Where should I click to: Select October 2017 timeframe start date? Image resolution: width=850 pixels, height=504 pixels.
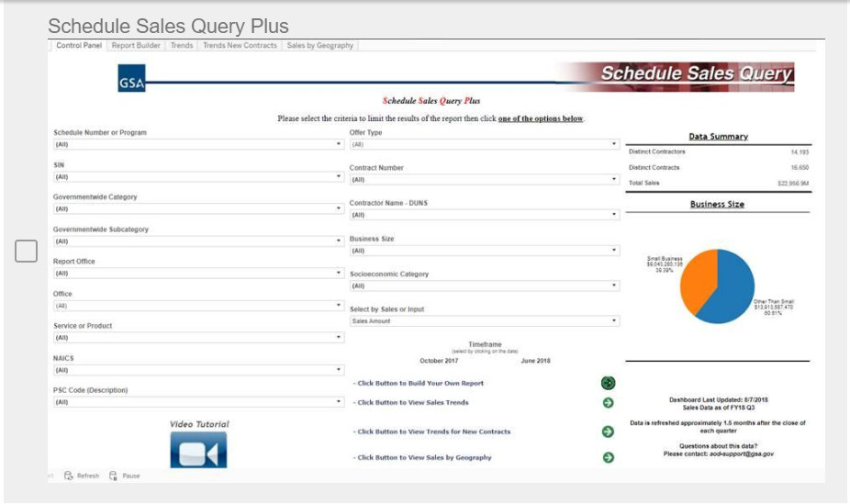[x=439, y=361]
